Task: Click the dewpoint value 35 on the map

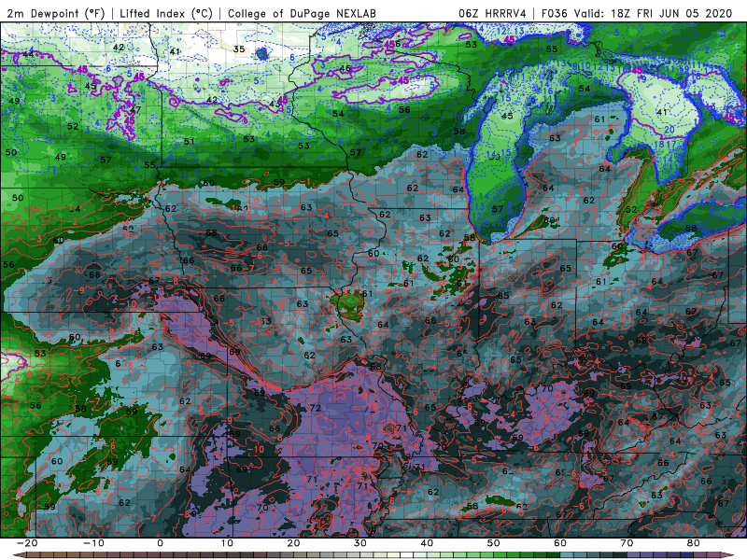Action: (x=239, y=49)
